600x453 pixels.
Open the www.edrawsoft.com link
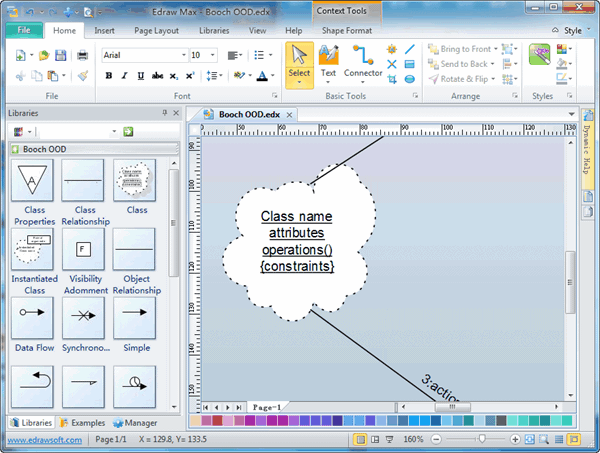(x=43, y=439)
